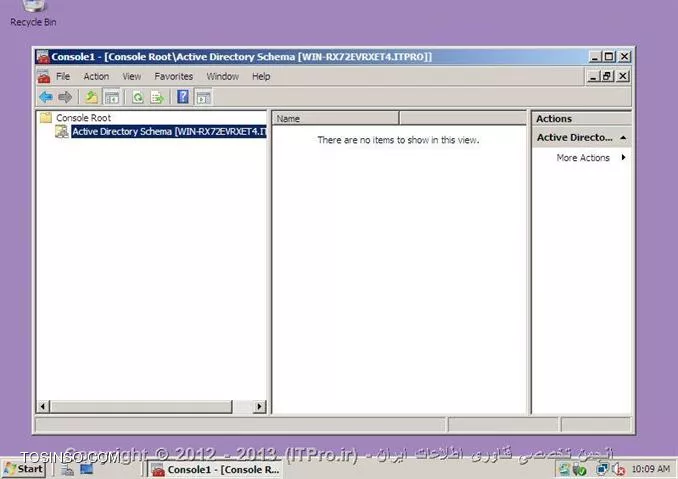This screenshot has height=479, width=678.
Task: Click the Name column header
Action: 335,118
